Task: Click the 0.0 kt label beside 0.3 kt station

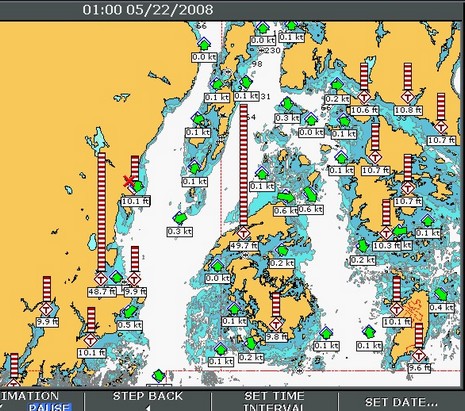Action: [x=311, y=133]
